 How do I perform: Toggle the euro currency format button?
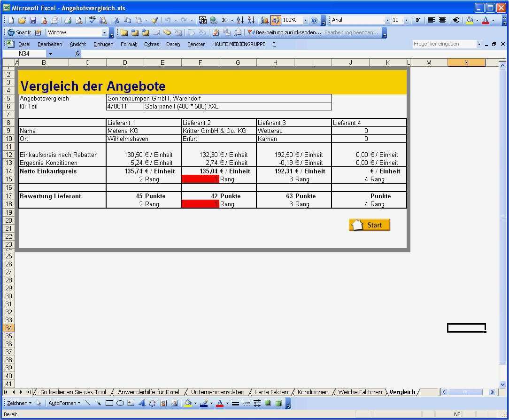coord(456,20)
